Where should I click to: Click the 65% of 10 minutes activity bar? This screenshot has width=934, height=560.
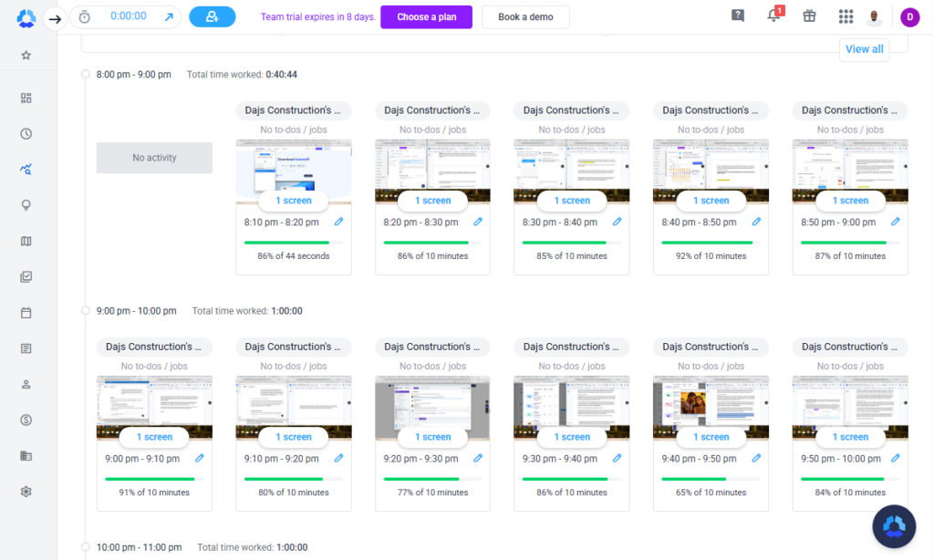tap(711, 479)
